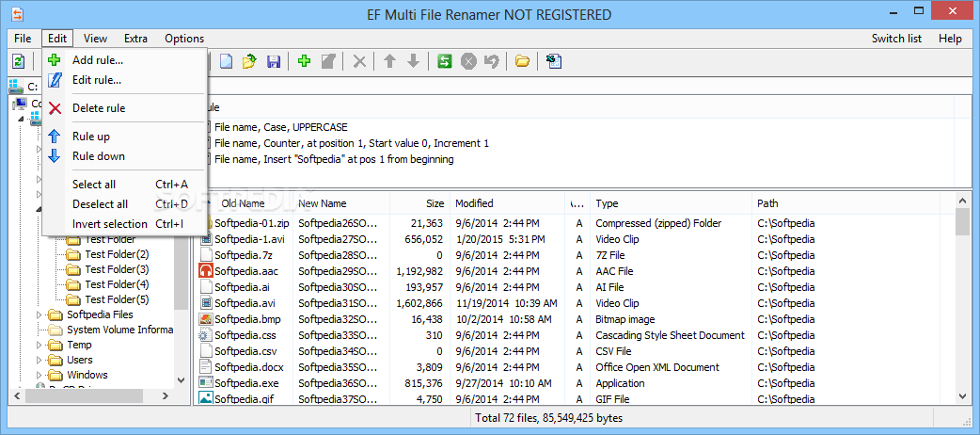
Task: Select the Insert "Softpedia" rule row
Action: [334, 160]
